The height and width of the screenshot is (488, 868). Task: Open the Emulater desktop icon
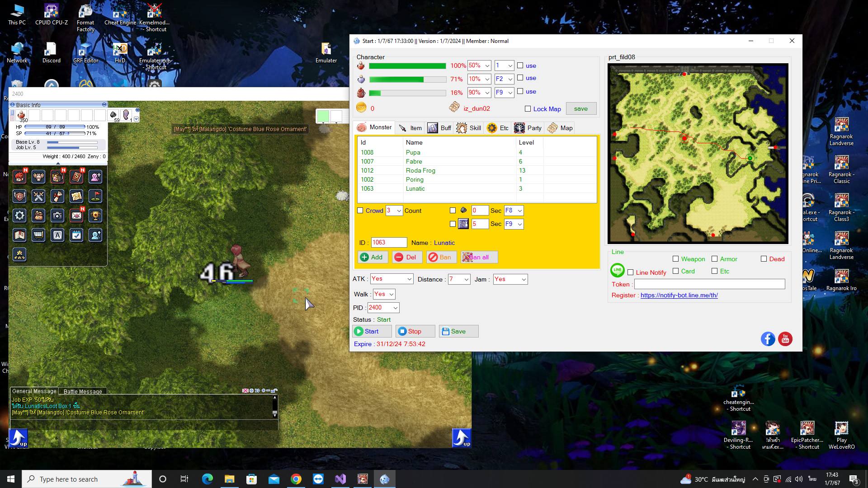pyautogui.click(x=326, y=53)
